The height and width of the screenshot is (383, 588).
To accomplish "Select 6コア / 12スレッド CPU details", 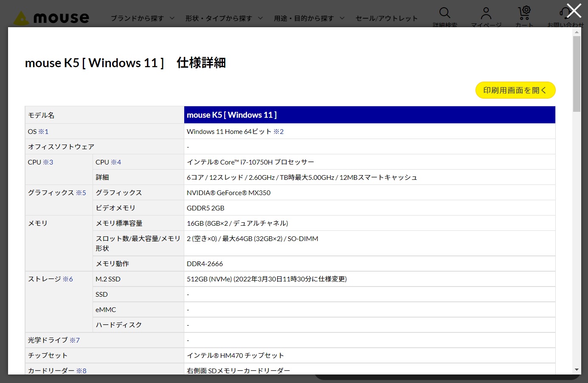I will point(302,177).
